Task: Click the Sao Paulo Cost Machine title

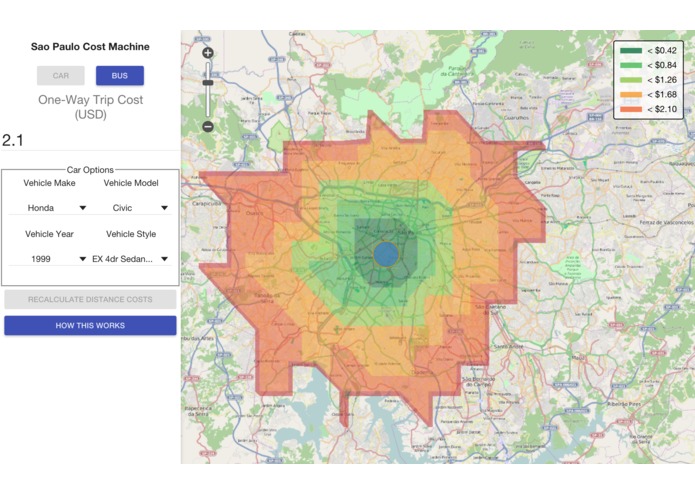Action: [90, 47]
